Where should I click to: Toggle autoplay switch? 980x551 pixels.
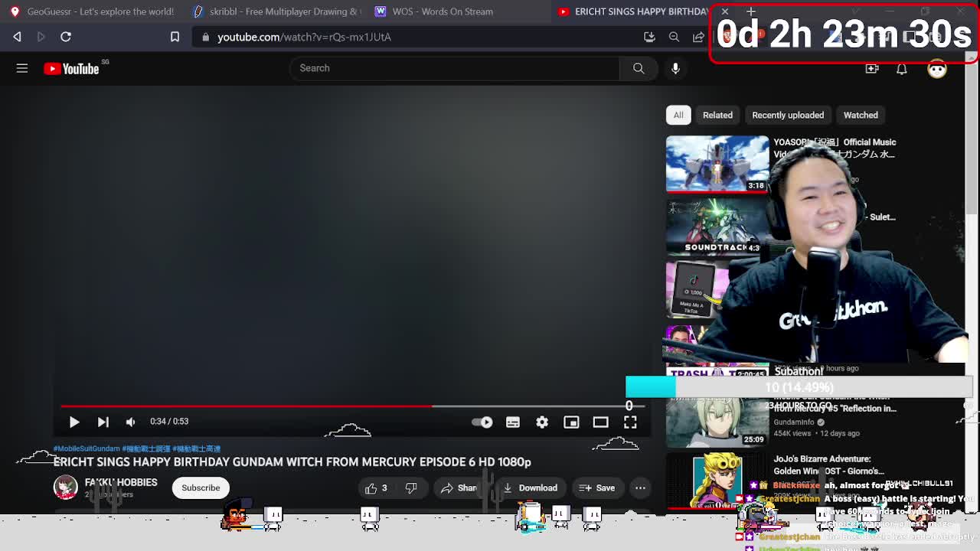click(x=482, y=422)
